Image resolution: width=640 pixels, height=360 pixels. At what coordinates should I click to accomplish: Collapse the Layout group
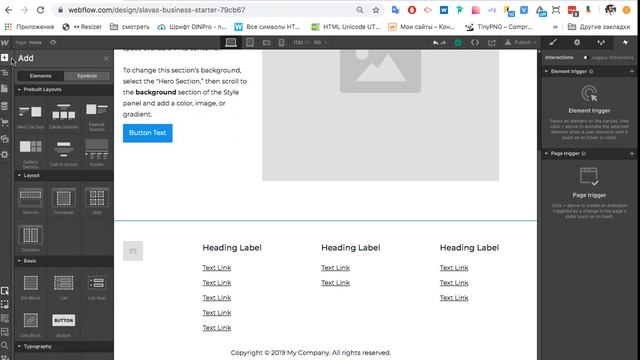click(19, 175)
